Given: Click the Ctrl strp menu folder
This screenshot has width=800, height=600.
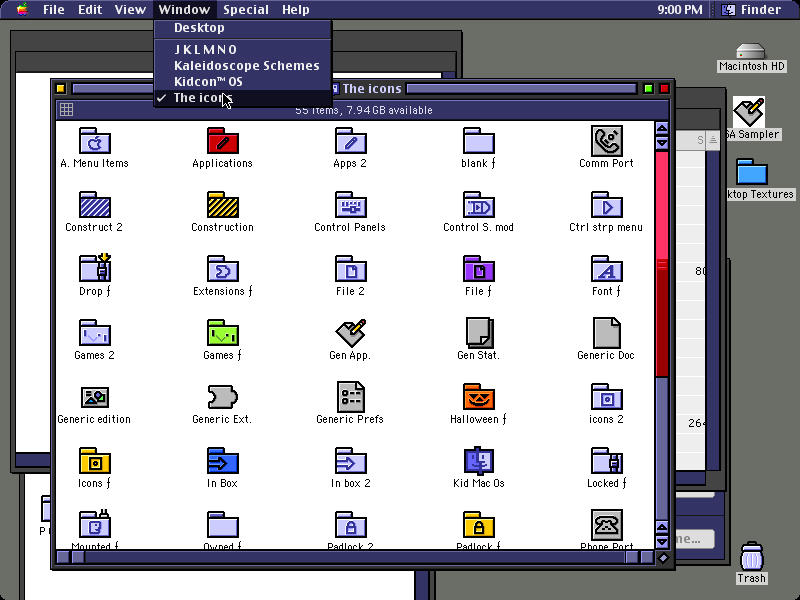Looking at the screenshot, I should (607, 205).
